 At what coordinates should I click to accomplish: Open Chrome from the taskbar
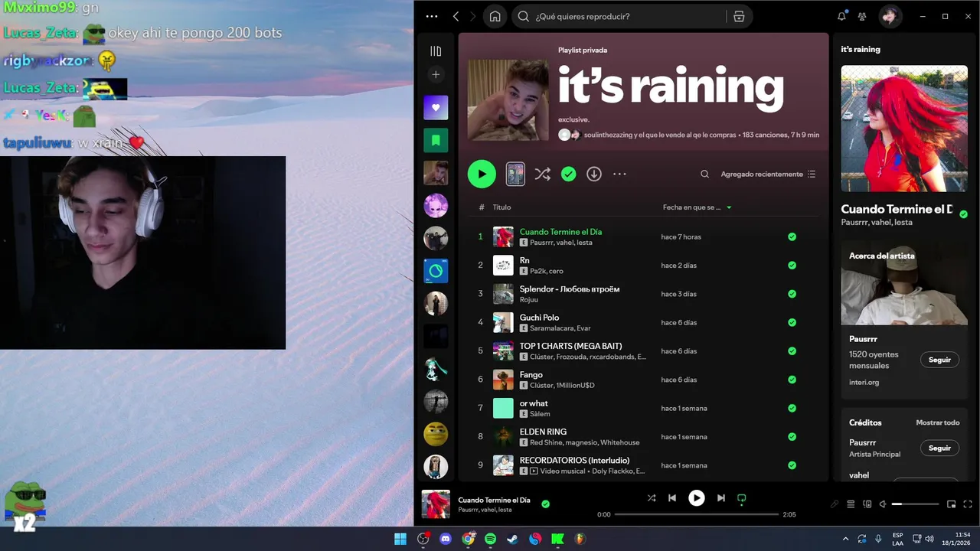[x=468, y=539]
